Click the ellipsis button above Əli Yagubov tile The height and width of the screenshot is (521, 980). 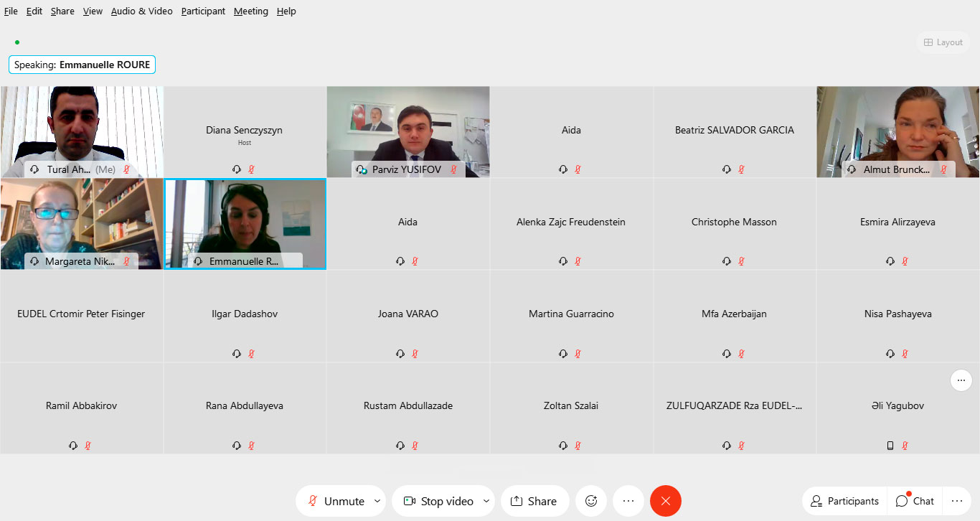click(x=961, y=380)
